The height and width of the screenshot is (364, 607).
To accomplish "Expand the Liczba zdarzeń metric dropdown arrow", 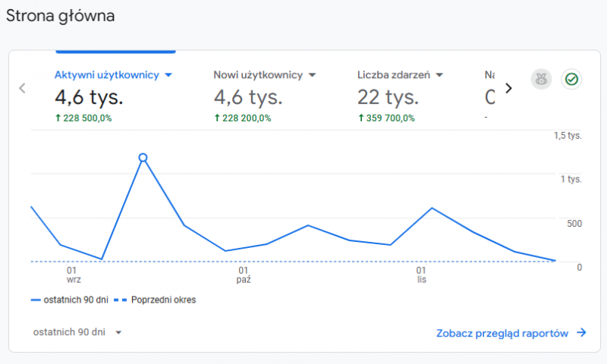I will (x=439, y=75).
